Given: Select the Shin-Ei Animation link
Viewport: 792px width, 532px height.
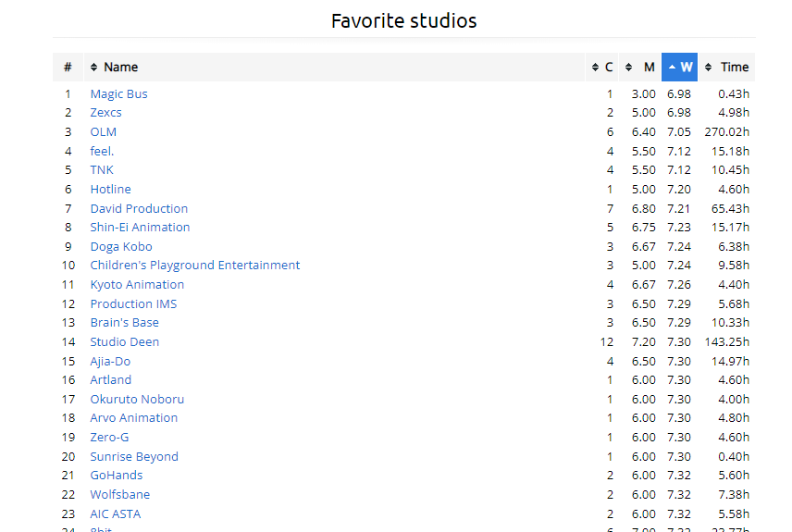Looking at the screenshot, I should tap(140, 228).
